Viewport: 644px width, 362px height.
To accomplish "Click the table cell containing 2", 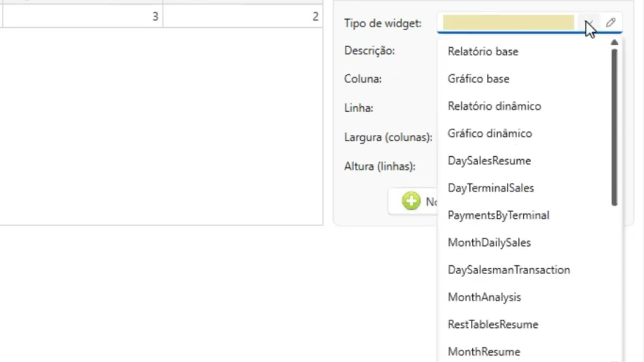I will coord(243,17).
